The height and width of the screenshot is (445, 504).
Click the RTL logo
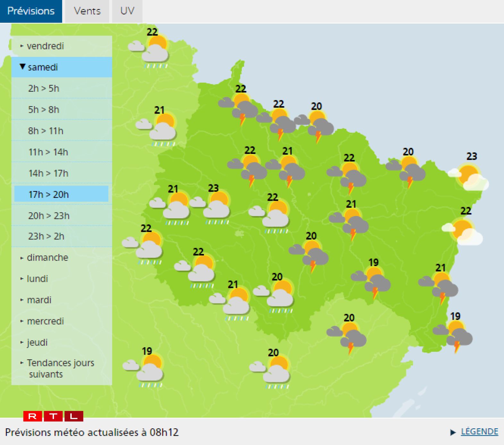pos(53,416)
